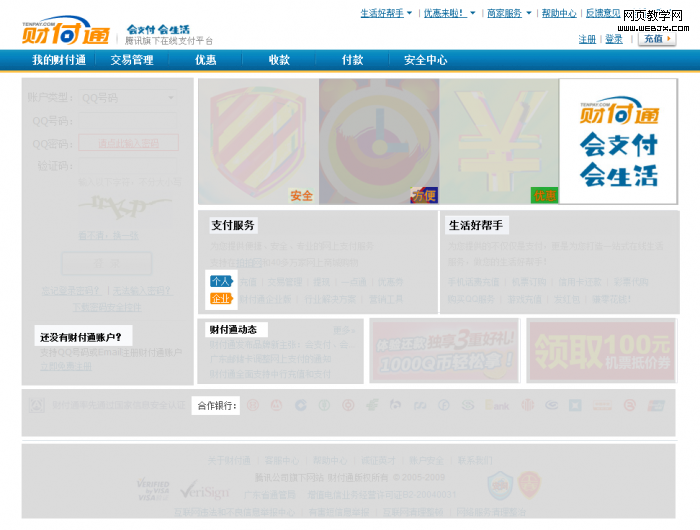Open the 安全 shield banner image

coord(258,141)
